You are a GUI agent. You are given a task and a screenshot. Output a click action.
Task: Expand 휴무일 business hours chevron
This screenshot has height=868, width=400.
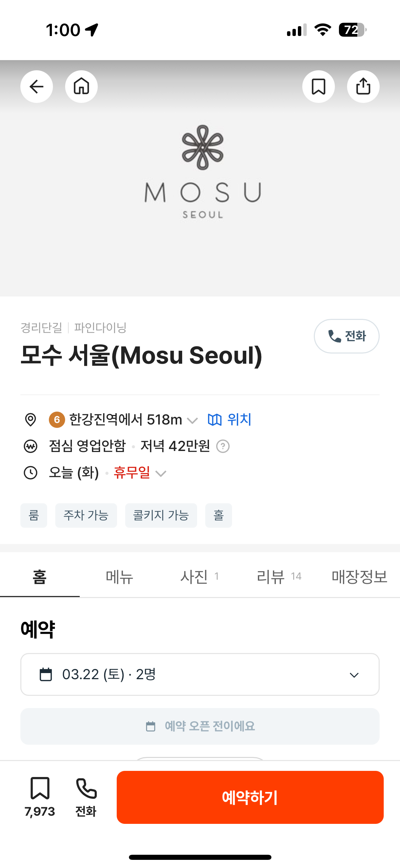tap(160, 473)
